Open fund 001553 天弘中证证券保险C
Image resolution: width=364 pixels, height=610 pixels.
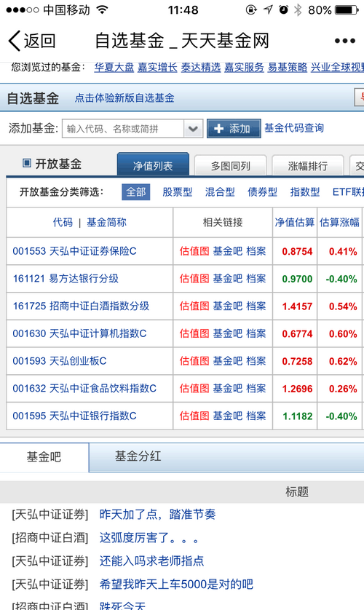point(75,251)
